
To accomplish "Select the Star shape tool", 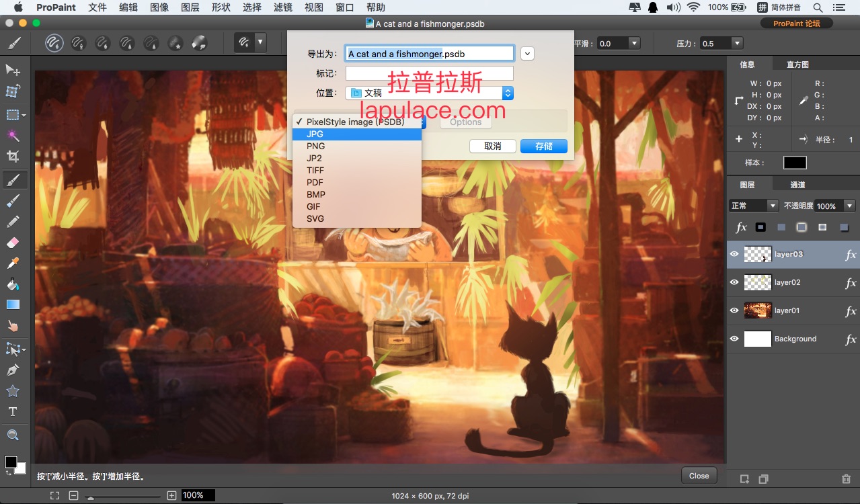I will tap(13, 391).
